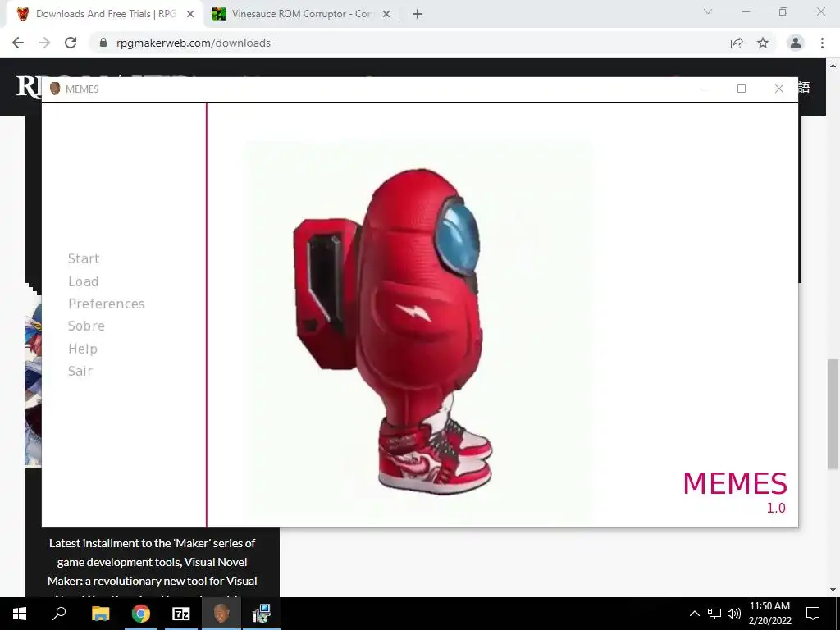The width and height of the screenshot is (840, 630).
Task: Reload the rpgmakerweb page
Action: point(71,43)
